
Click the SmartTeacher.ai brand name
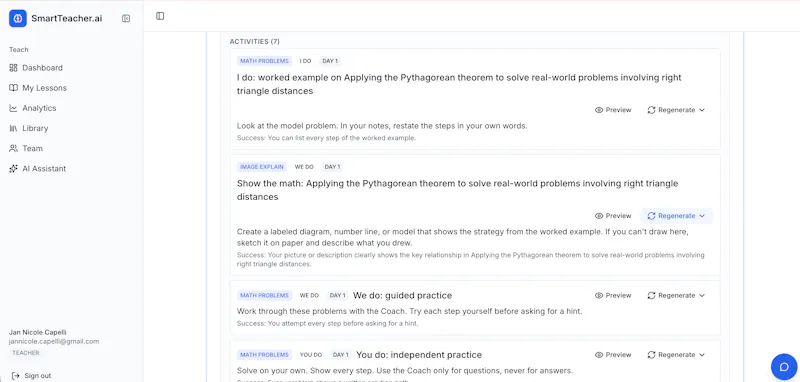[66, 18]
